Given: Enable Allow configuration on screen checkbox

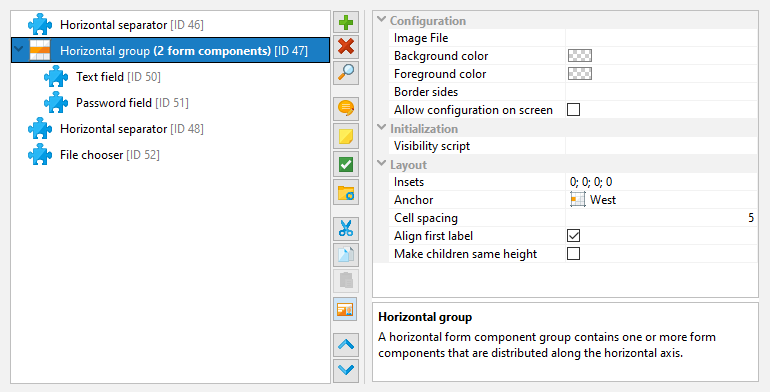Looking at the screenshot, I should click(x=573, y=110).
